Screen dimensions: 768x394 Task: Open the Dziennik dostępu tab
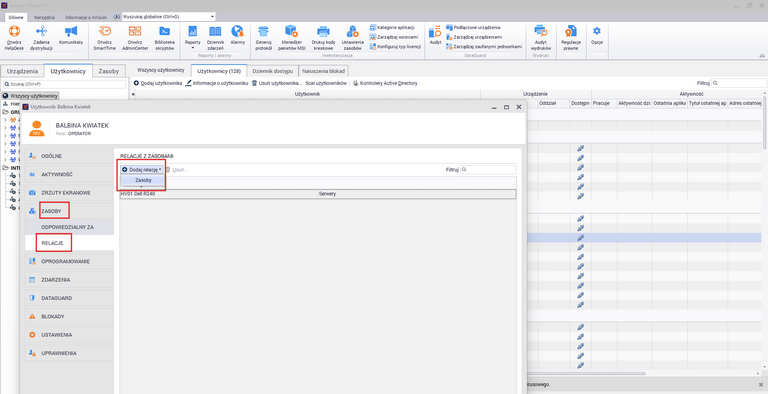pos(273,71)
